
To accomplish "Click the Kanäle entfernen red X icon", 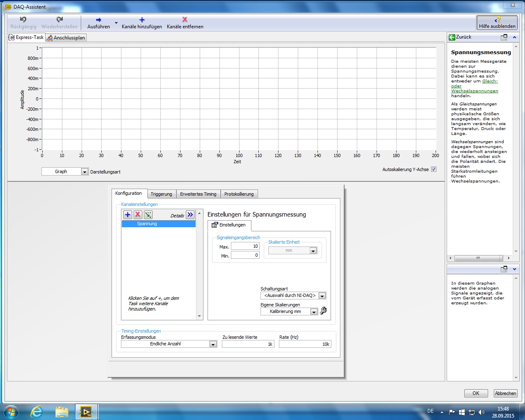I will coord(185,20).
